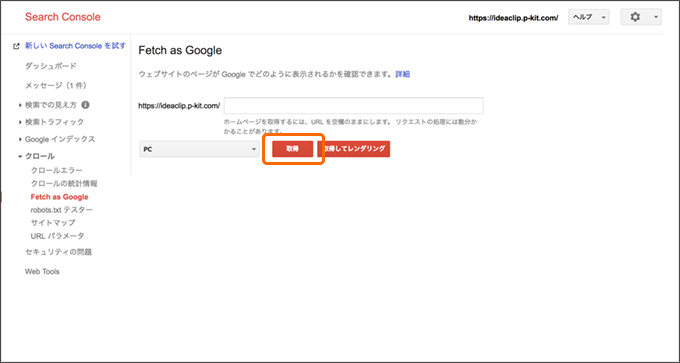Click the URL path input field
Screen dimensions: 680x363
353,106
